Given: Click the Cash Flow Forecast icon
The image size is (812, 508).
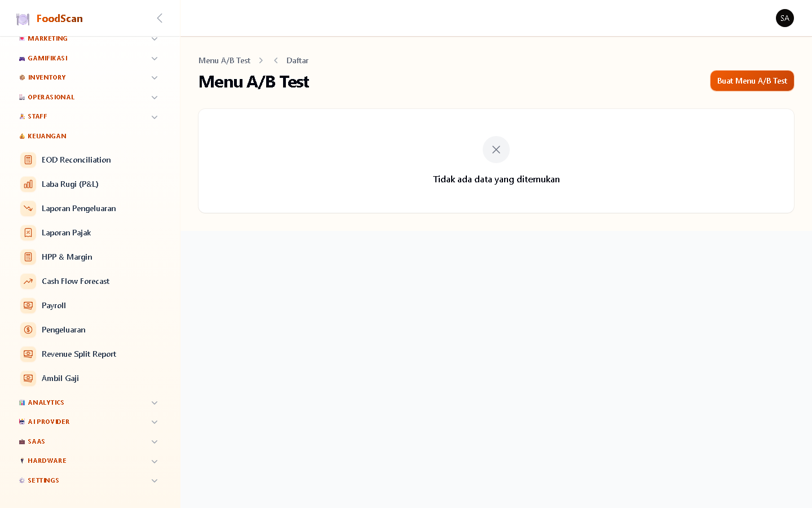Looking at the screenshot, I should click(x=28, y=281).
